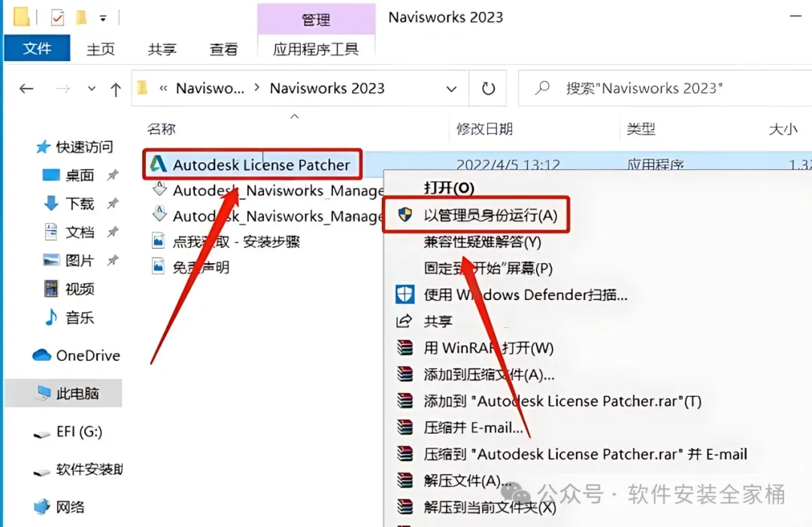This screenshot has height=527, width=812.
Task: Open the 查看 ribbon tab
Action: [224, 49]
